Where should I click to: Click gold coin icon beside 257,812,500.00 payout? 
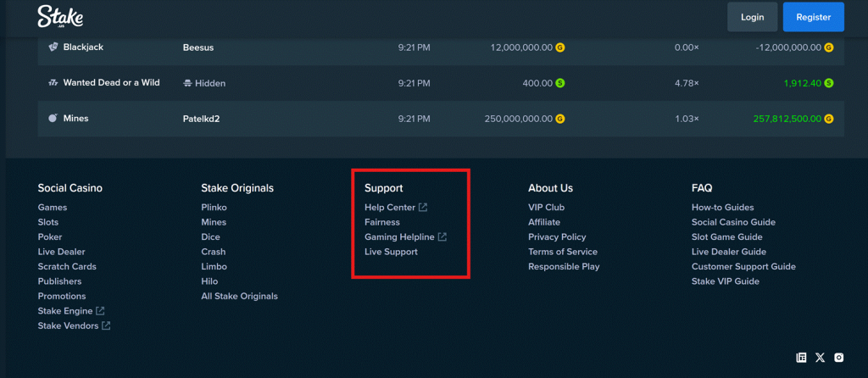click(829, 119)
